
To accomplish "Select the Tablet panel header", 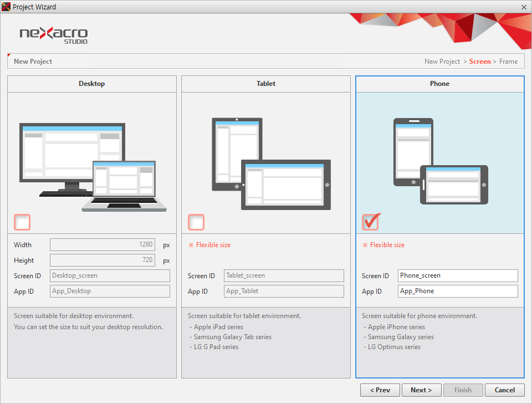I will 266,84.
